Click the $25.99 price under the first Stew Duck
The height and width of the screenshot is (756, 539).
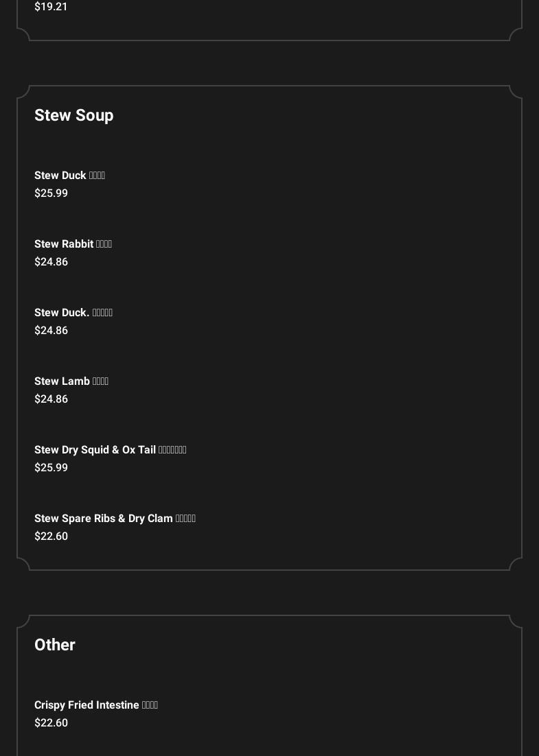[x=51, y=193]
